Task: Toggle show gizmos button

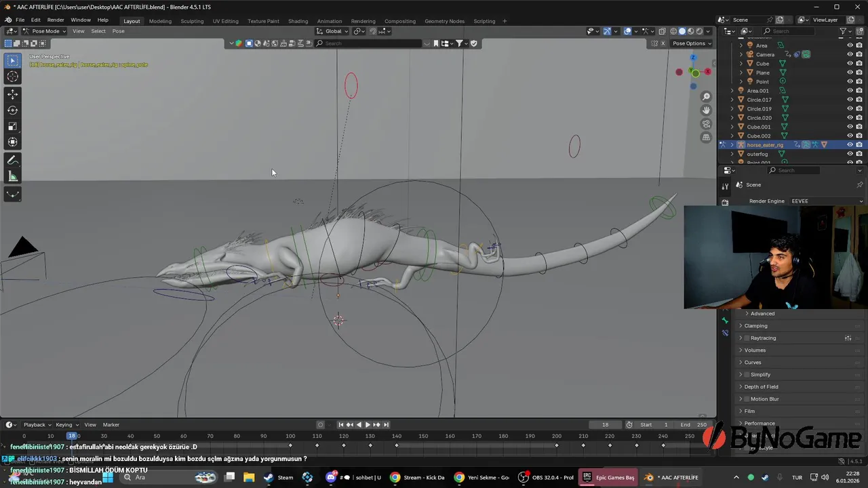Action: click(x=607, y=31)
